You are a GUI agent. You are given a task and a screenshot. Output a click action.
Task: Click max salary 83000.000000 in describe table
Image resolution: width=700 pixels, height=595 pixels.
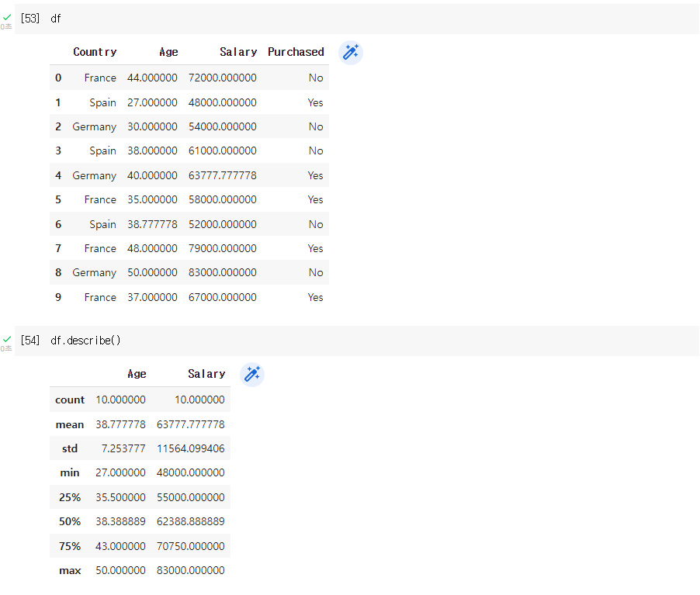click(x=191, y=570)
